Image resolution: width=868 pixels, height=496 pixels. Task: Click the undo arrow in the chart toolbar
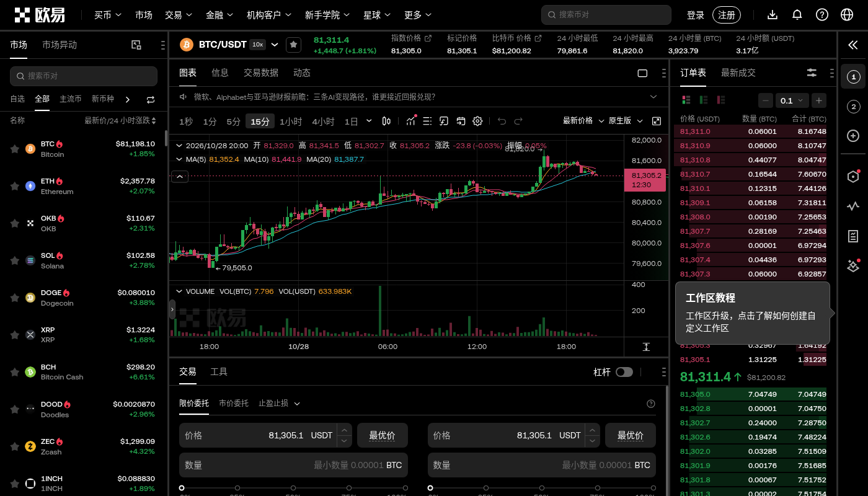click(502, 122)
